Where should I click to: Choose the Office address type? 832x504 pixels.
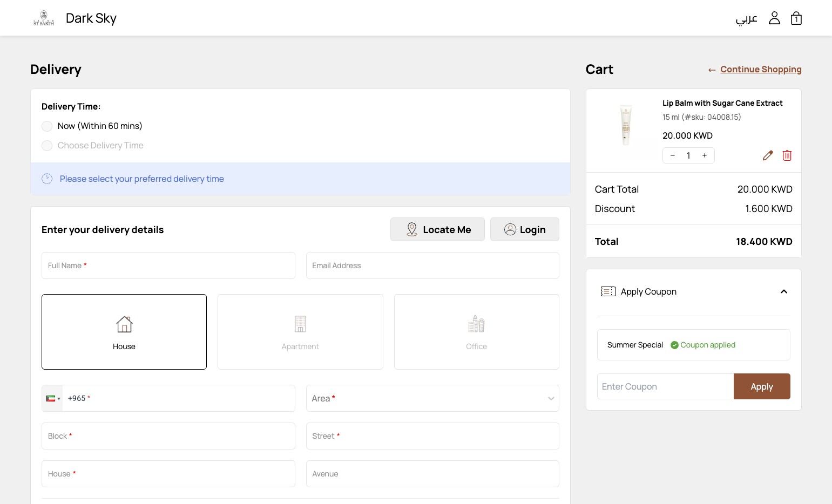[x=476, y=331]
